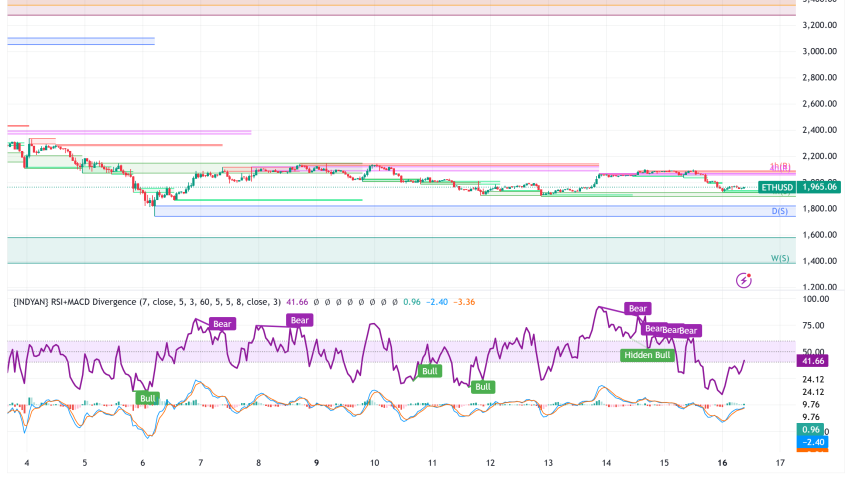Click the Bull marker near date 12
This screenshot has width=852, height=485.
pyautogui.click(x=483, y=386)
